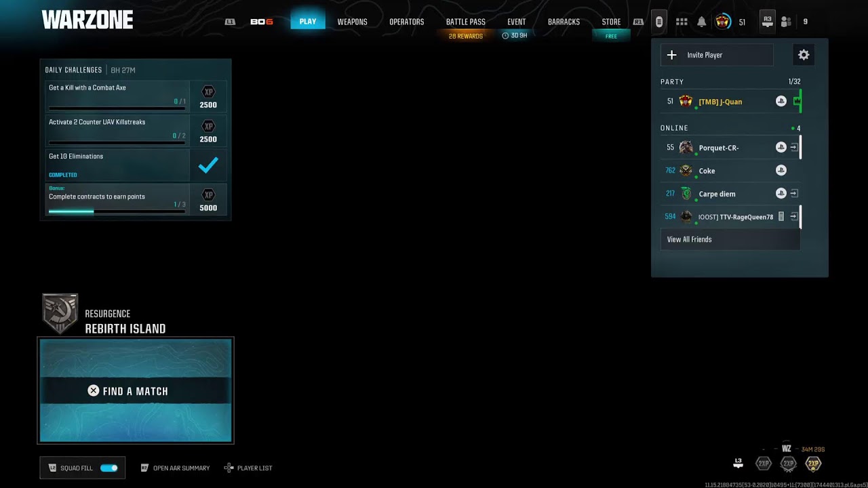Click the L3 token activation button icon
868x488 pixels.
coord(738,464)
